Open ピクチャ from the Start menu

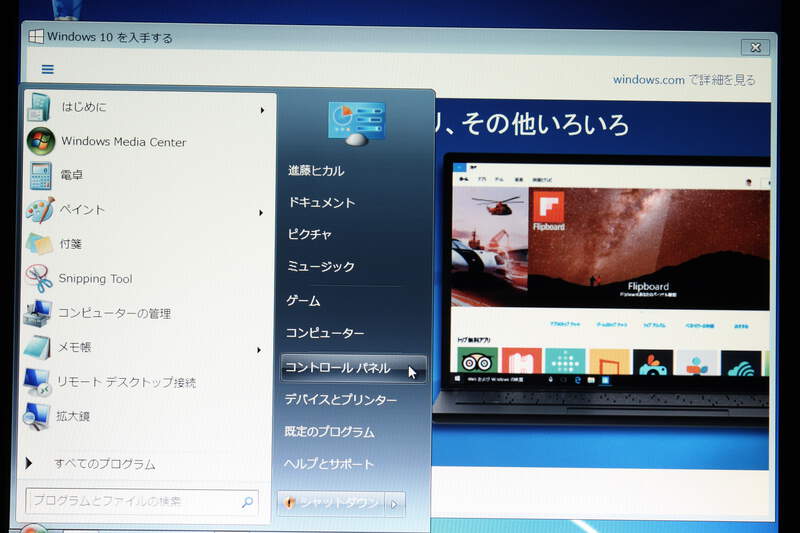pos(310,234)
